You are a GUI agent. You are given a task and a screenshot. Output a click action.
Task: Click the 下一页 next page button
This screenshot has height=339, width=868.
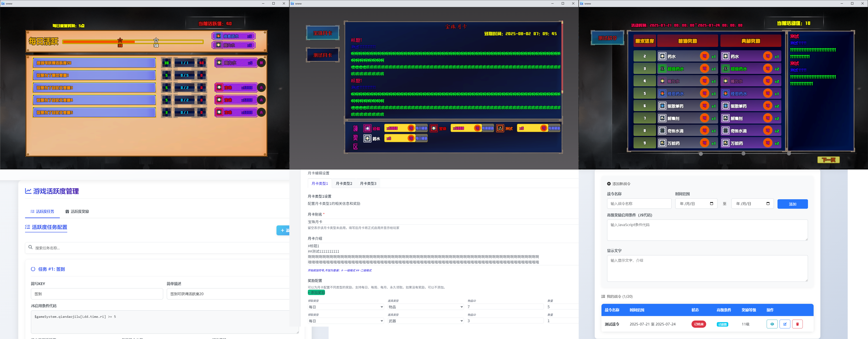click(828, 160)
